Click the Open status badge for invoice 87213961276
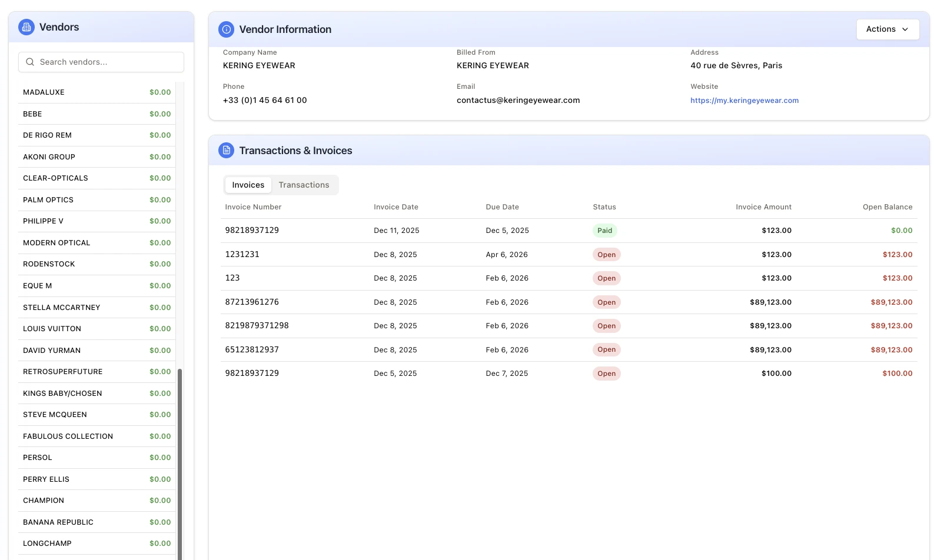Screen dimensions: 934x560 point(607,302)
